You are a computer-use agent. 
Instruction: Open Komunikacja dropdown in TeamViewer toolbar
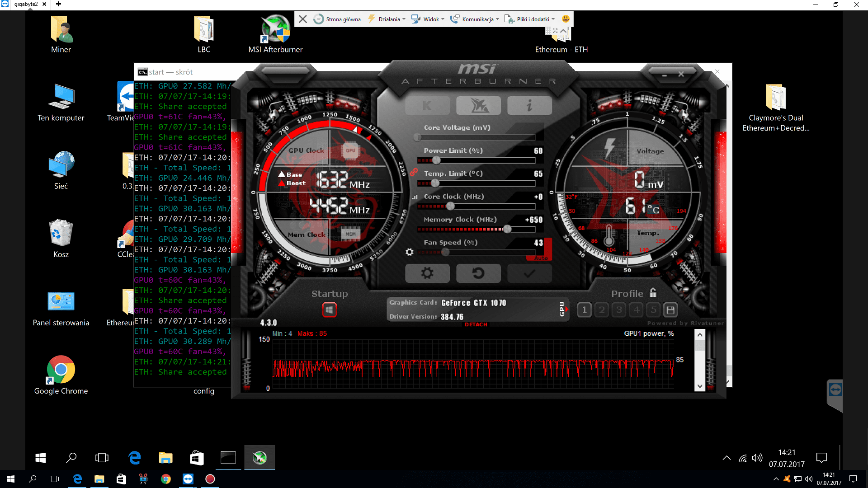tap(474, 19)
